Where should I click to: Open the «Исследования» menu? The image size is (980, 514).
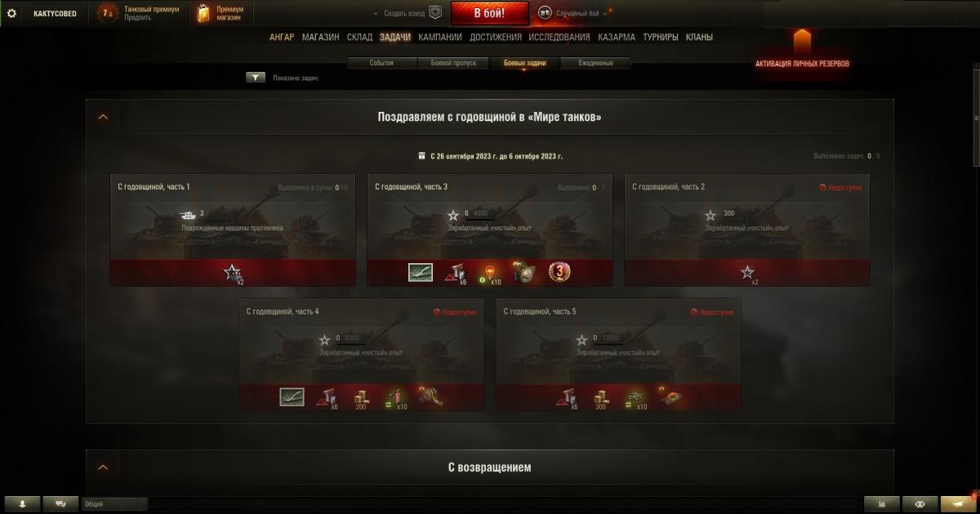coord(559,37)
